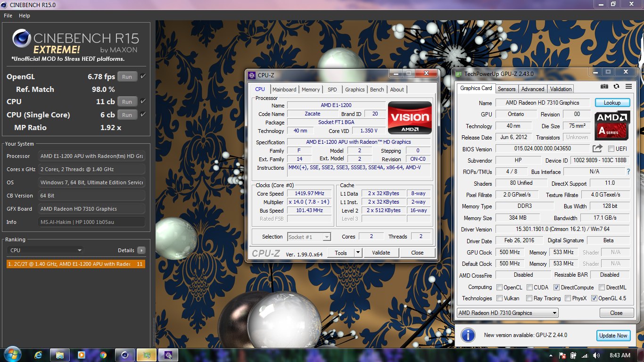Open the GPU-Z hamburger menu
Viewport: 644px width, 362px height.
coord(628,86)
